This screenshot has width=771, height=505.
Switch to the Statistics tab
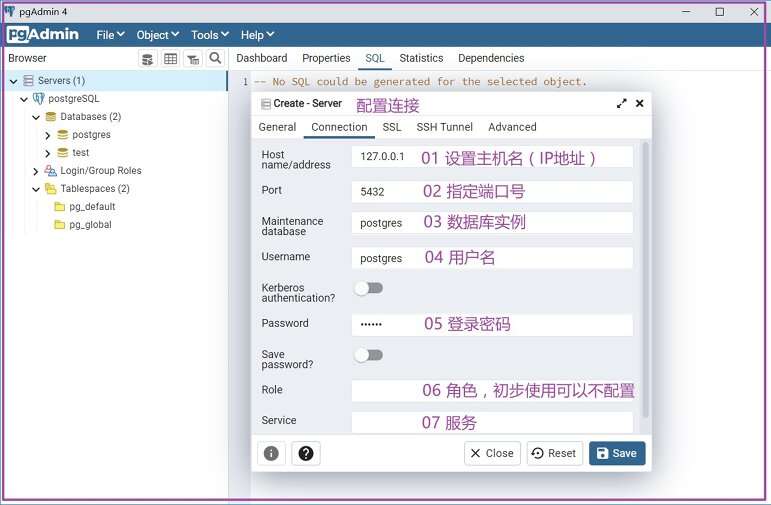(421, 58)
